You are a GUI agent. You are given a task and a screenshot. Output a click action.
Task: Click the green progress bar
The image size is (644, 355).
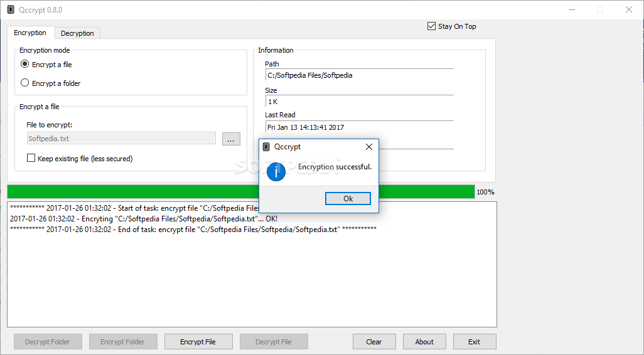(x=240, y=192)
